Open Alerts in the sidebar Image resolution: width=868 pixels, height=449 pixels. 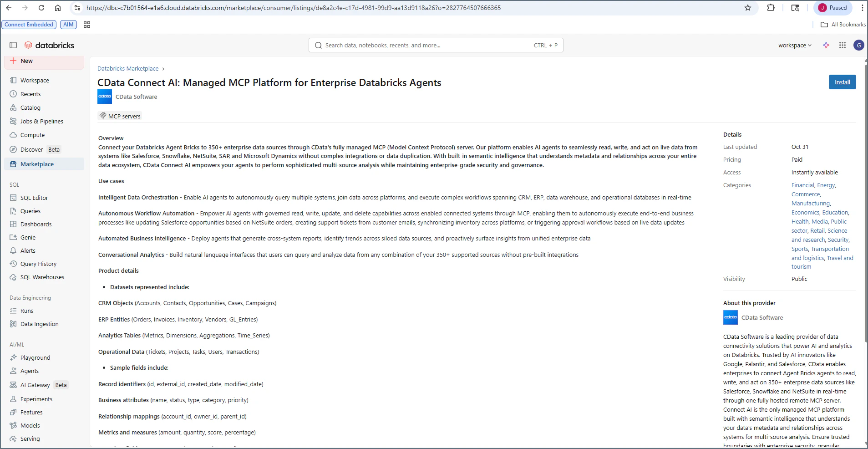point(44,250)
